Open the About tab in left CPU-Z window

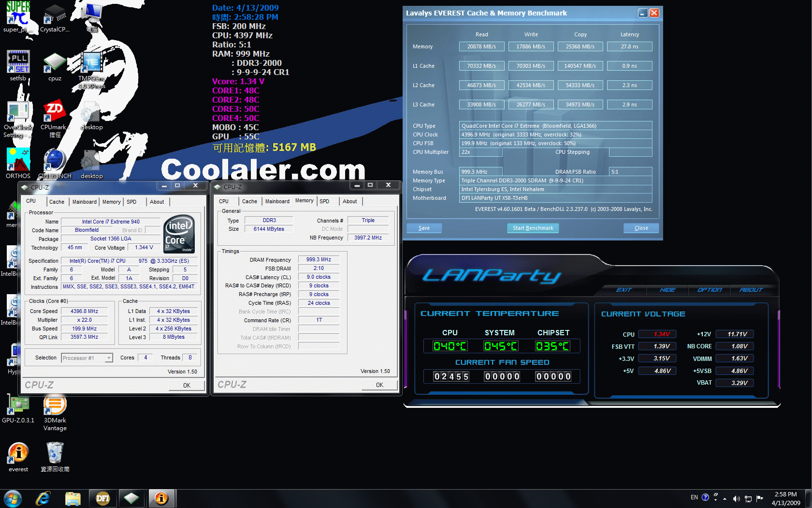pos(157,202)
